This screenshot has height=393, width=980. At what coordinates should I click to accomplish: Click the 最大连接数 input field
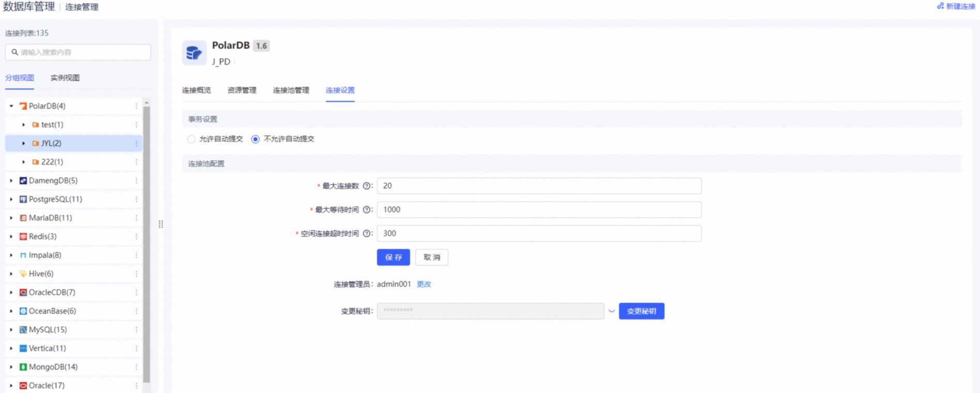[539, 186]
